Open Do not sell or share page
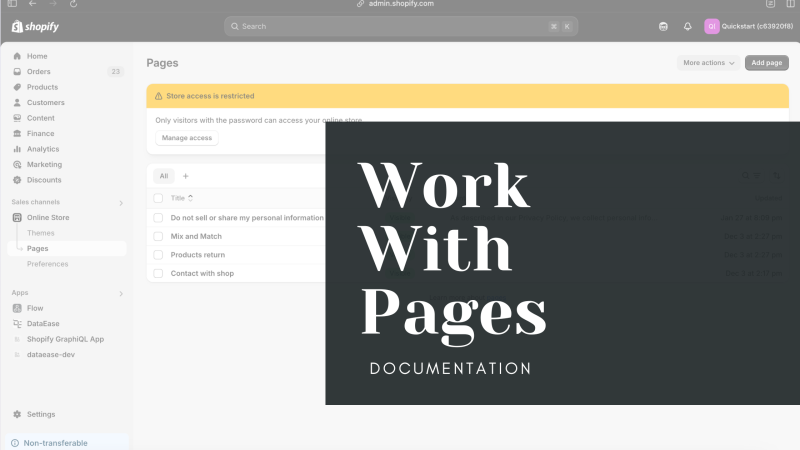The height and width of the screenshot is (450, 800). click(247, 218)
